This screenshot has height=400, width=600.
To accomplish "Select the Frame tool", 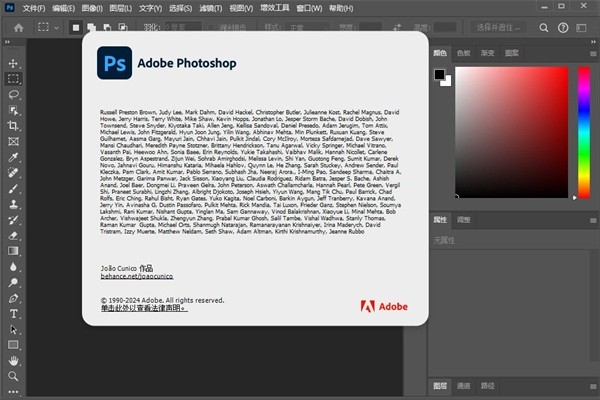I will tap(13, 141).
